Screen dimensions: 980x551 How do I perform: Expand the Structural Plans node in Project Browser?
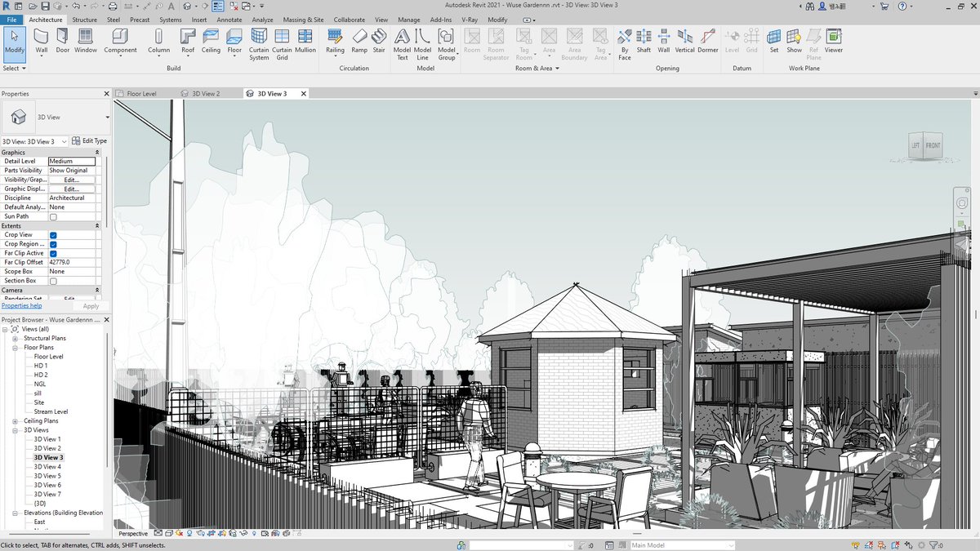tap(13, 337)
